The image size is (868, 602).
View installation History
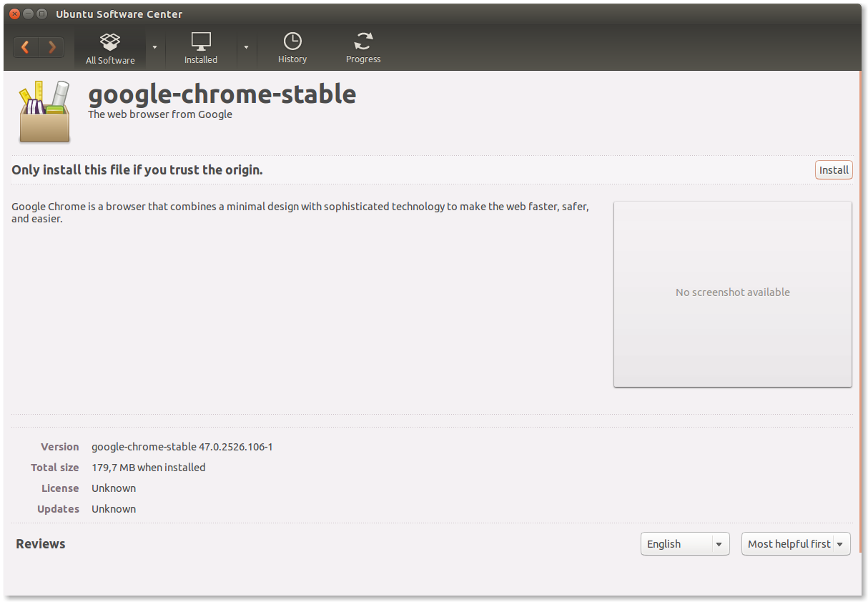coord(292,46)
